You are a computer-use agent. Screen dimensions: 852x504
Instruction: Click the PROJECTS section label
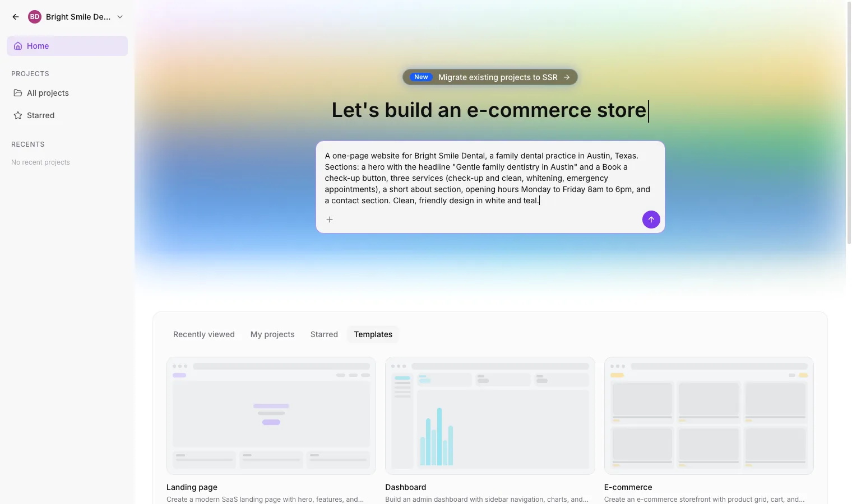pyautogui.click(x=30, y=74)
